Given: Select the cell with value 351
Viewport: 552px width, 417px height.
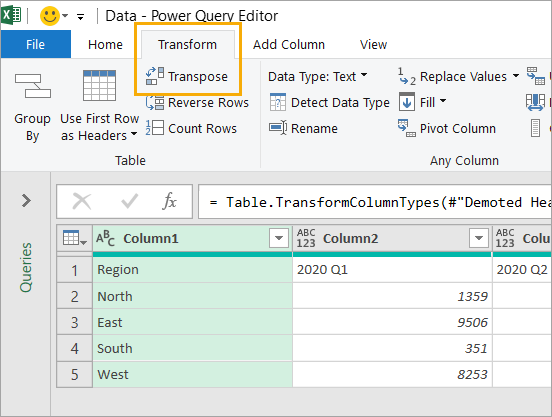Looking at the screenshot, I should coord(392,348).
